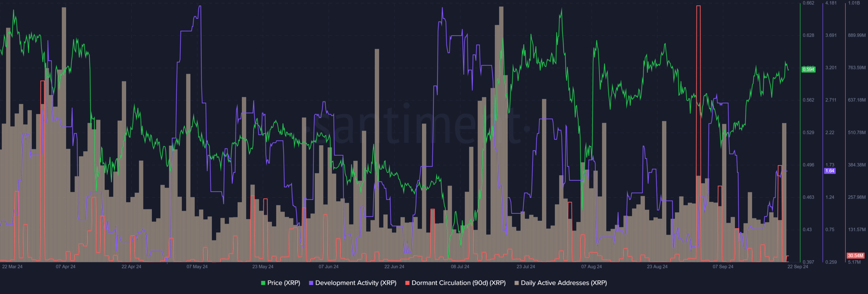Select the 23 Aug 24 date marker
The width and height of the screenshot is (868, 294).
coord(657,267)
